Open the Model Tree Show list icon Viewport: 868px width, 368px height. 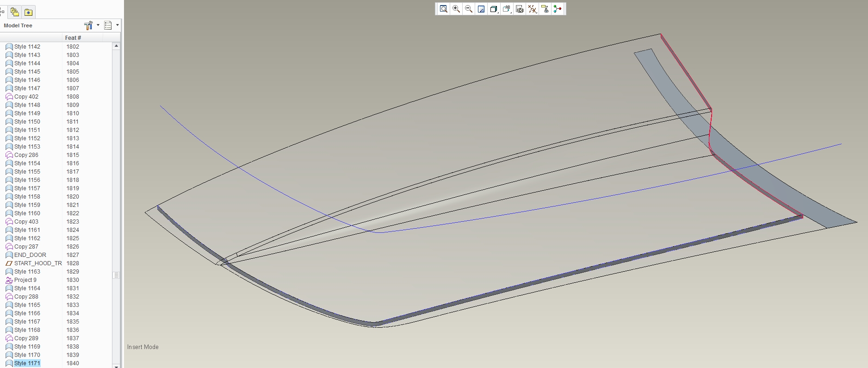tap(108, 25)
